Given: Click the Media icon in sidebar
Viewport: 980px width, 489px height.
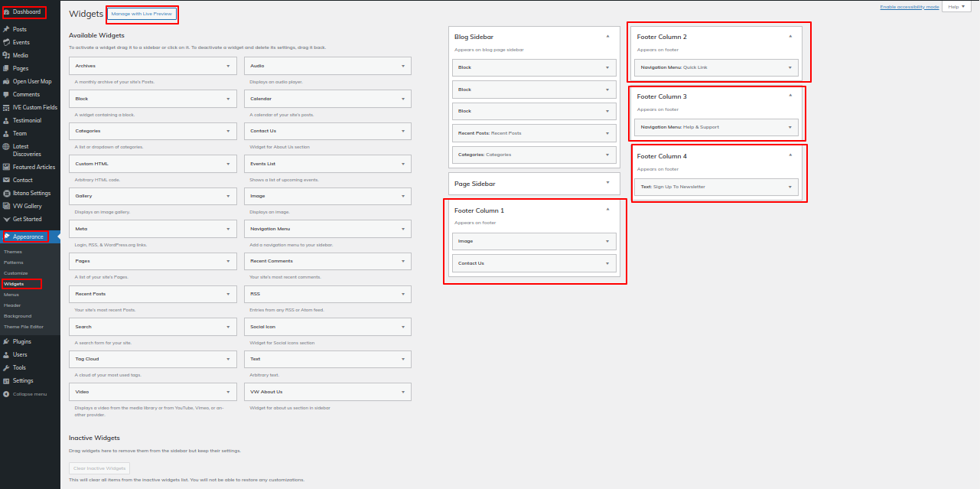Looking at the screenshot, I should point(7,55).
